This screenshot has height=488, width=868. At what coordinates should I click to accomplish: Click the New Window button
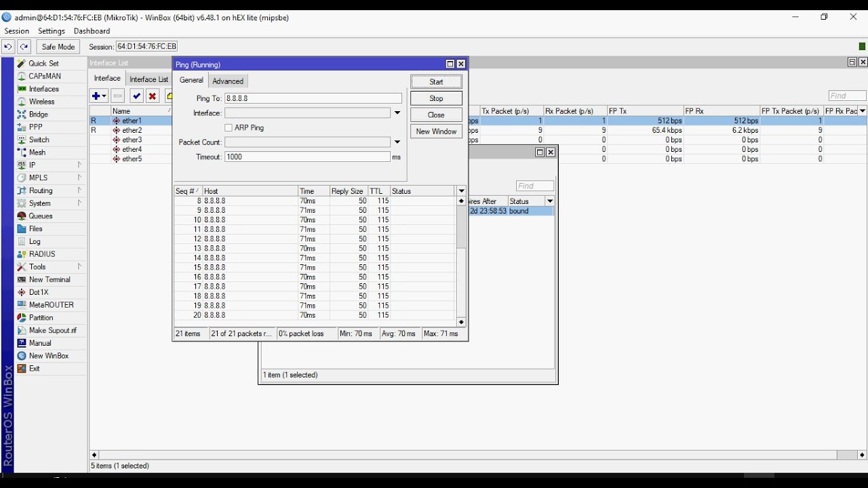point(436,131)
